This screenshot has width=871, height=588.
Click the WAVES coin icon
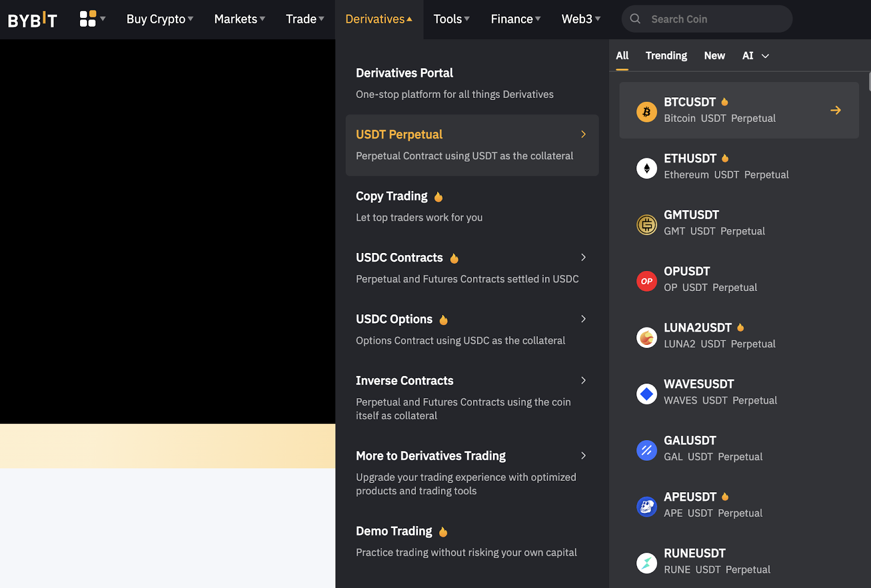[647, 394]
